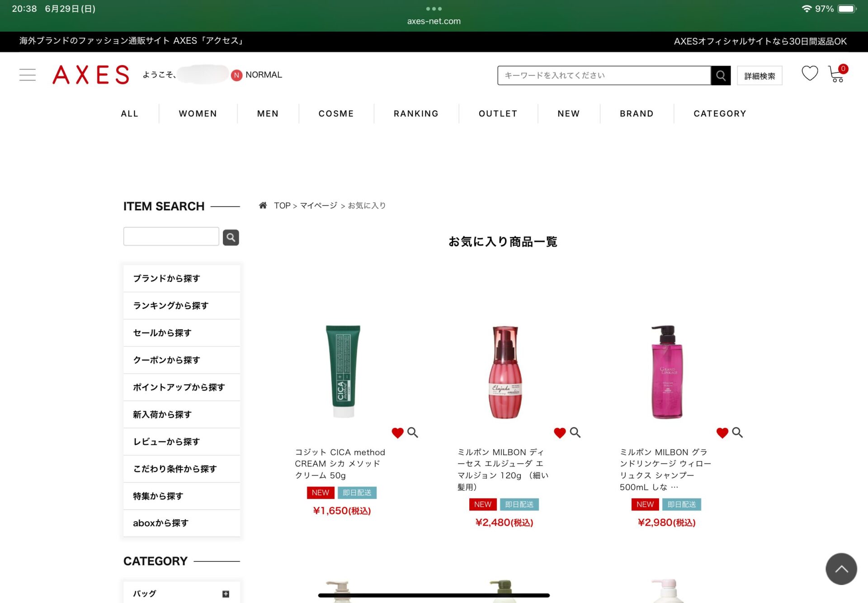This screenshot has height=603, width=868.
Task: Expand the バッグ category plus icon
Action: click(226, 594)
